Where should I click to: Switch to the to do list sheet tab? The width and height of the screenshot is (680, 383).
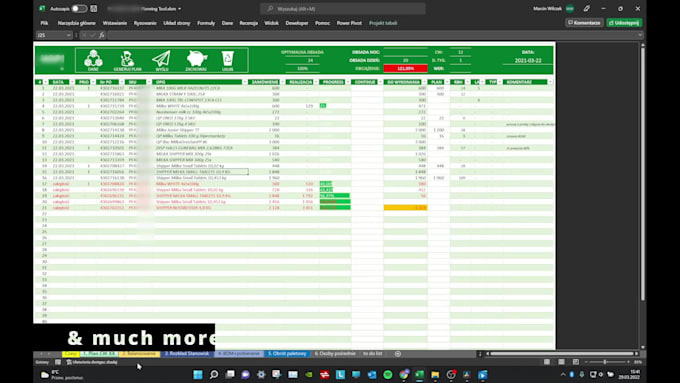click(x=373, y=354)
